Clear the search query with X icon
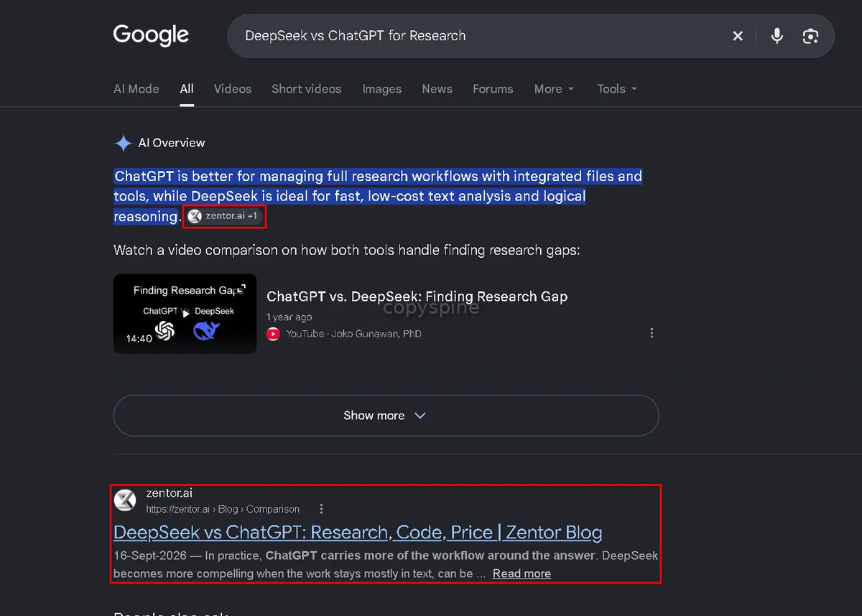The height and width of the screenshot is (616, 862). point(738,36)
